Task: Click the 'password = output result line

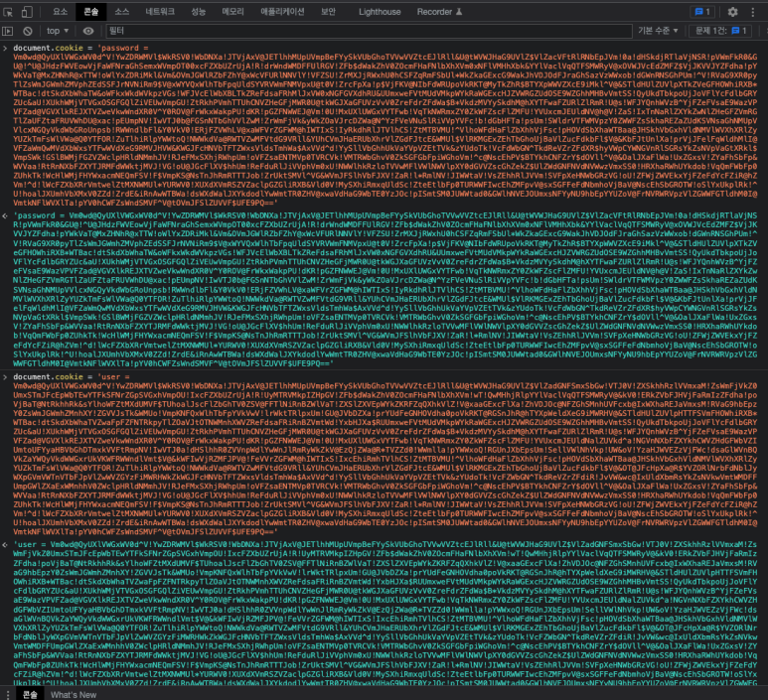Action: (x=385, y=290)
